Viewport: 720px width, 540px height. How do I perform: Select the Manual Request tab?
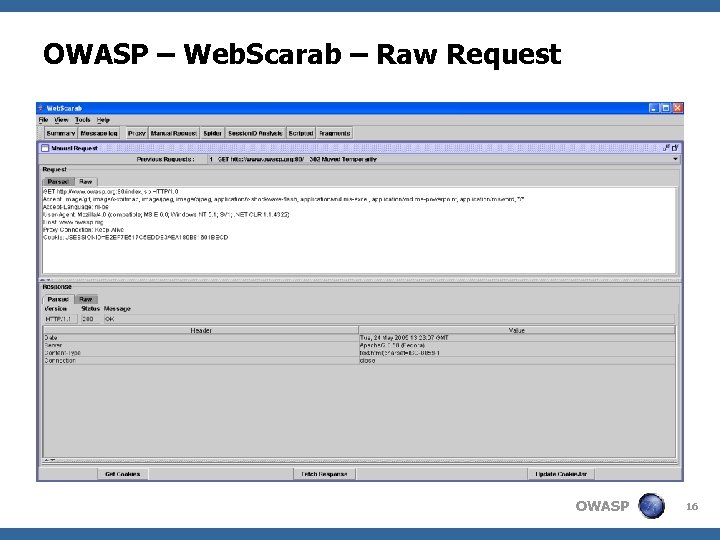coord(174,133)
